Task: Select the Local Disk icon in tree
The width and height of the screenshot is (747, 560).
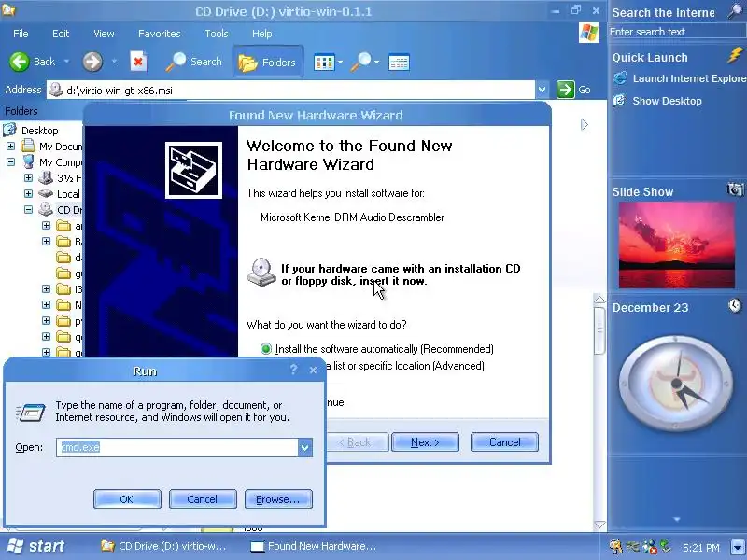Action: [46, 193]
